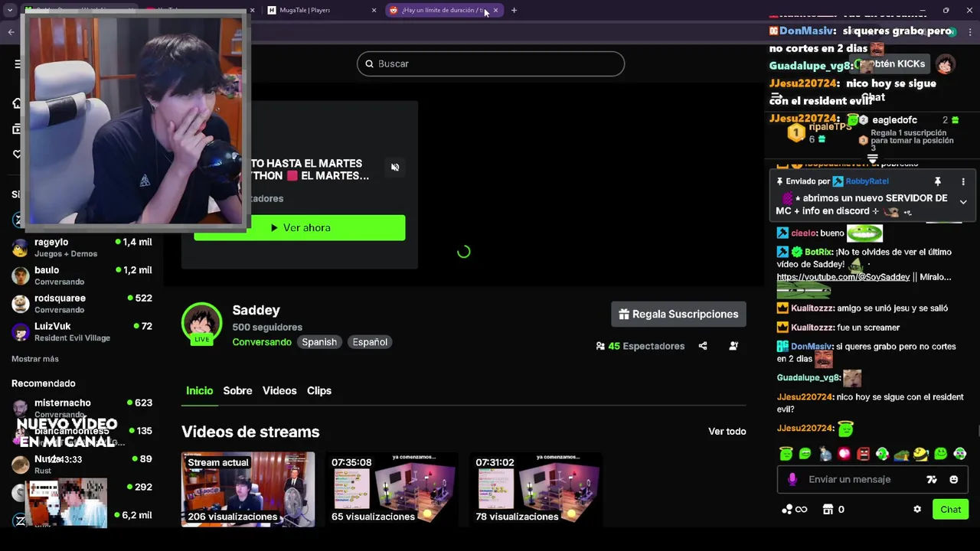Image resolution: width=980 pixels, height=551 pixels.
Task: Open the emoji picker in chat input
Action: [953, 480]
